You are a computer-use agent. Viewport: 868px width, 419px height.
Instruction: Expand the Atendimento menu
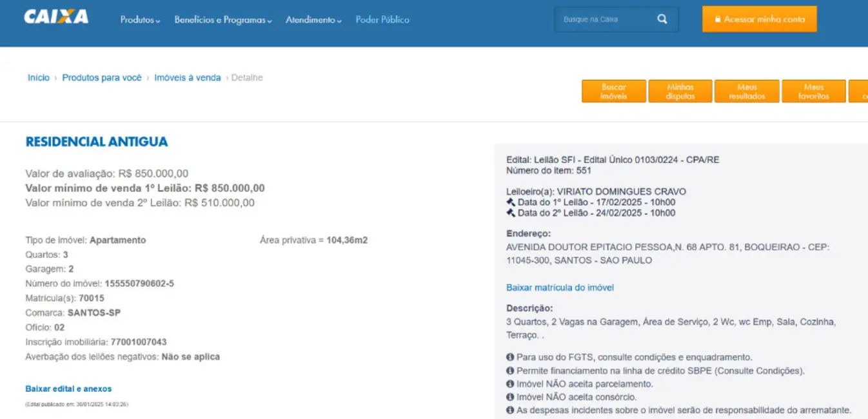coord(313,20)
